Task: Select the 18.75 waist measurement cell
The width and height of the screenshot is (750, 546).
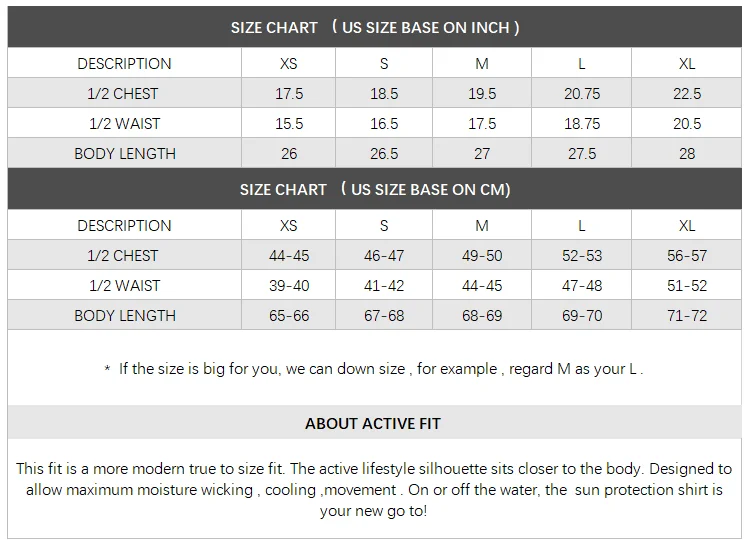Action: (x=582, y=124)
